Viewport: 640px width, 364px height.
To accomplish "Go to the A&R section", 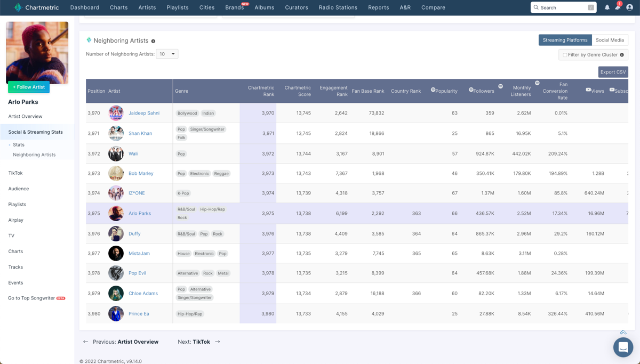I will [x=405, y=7].
